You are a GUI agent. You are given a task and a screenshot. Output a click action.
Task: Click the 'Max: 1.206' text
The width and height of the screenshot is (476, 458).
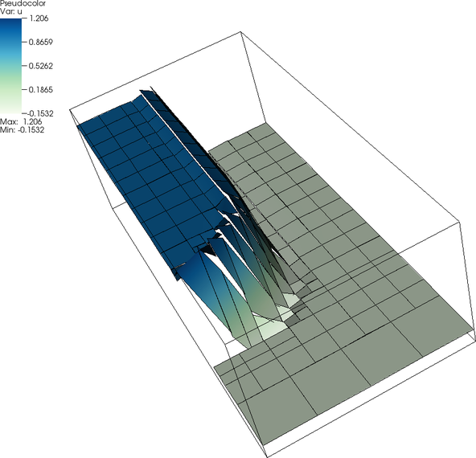(x=21, y=121)
